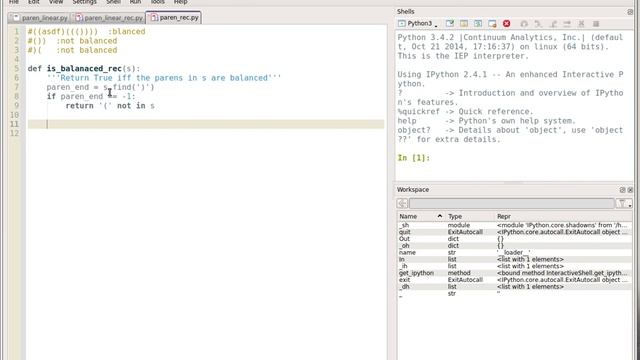Click comment '#)( :not balanced' on line 3
The image size is (640, 360).
click(72, 51)
